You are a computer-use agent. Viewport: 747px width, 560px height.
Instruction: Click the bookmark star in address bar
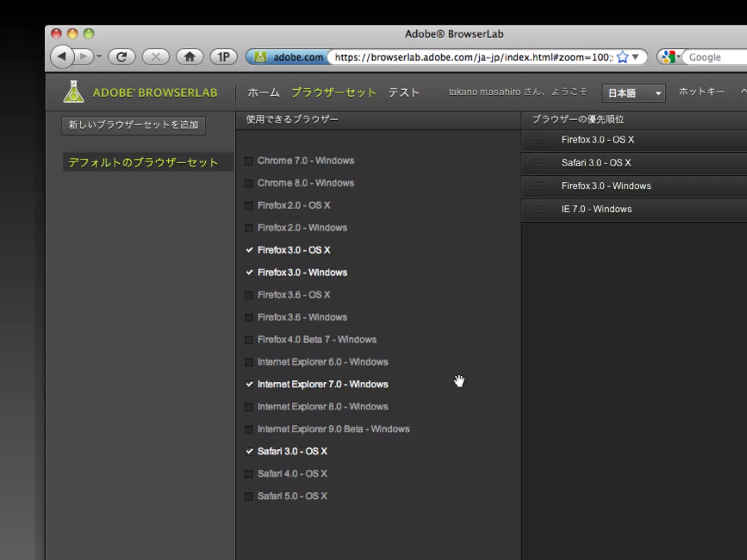click(623, 57)
